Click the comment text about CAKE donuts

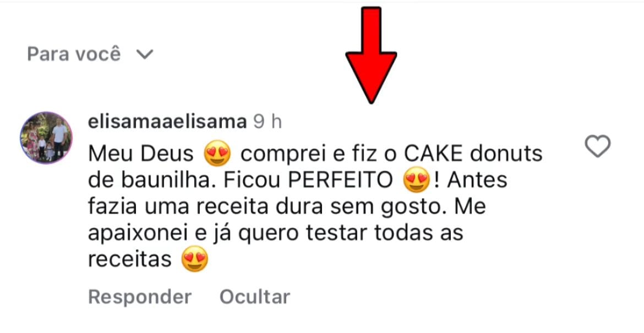315,207
